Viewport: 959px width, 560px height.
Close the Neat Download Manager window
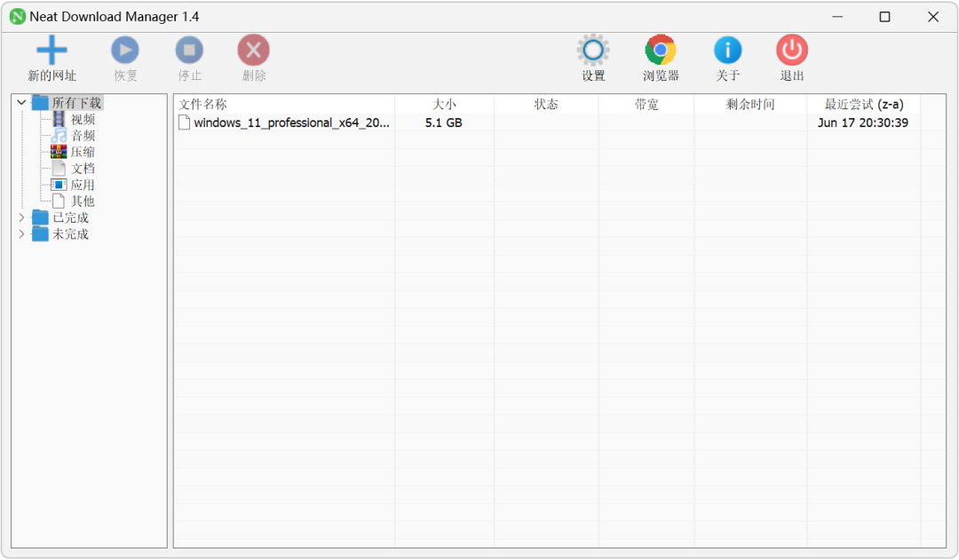932,17
